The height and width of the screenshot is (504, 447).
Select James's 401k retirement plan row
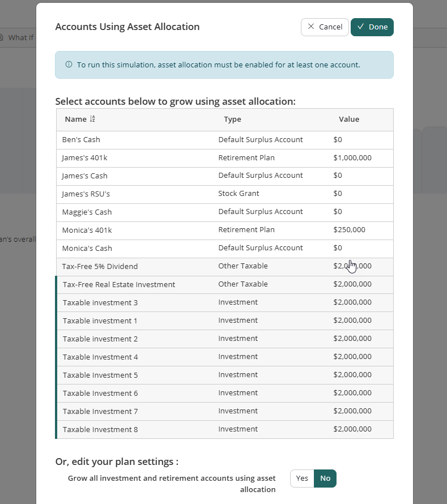click(x=224, y=158)
